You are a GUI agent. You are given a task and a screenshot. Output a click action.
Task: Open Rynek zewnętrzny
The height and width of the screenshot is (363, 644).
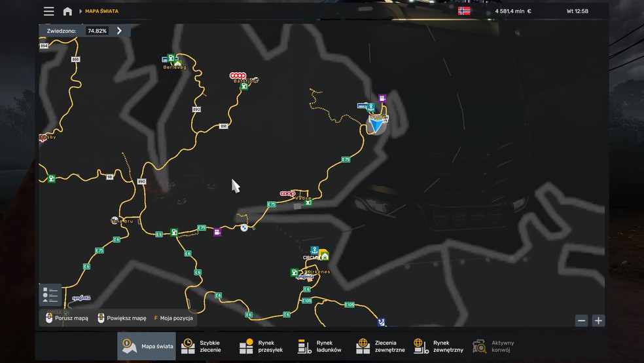(438, 346)
